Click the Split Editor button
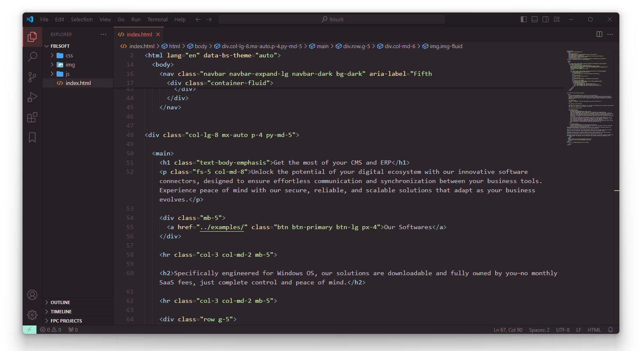 [599, 34]
